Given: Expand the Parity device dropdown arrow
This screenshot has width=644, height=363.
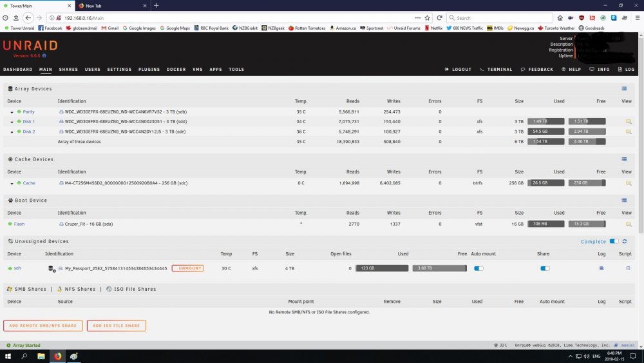Looking at the screenshot, I should tap(12, 112).
